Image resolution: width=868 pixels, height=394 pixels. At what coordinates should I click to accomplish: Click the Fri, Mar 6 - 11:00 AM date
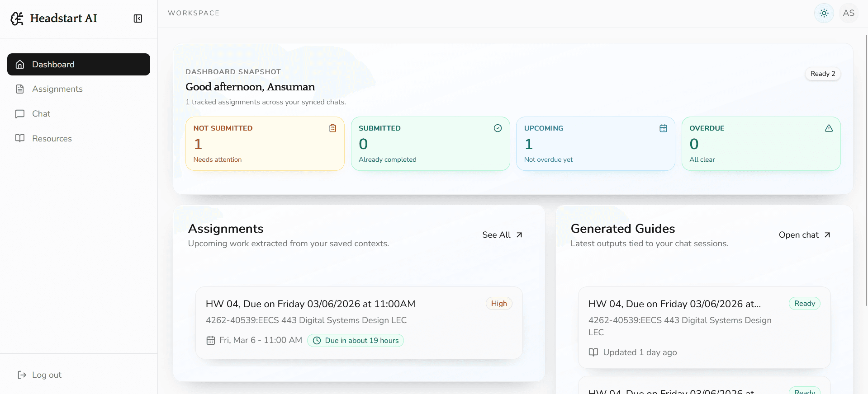tap(261, 340)
